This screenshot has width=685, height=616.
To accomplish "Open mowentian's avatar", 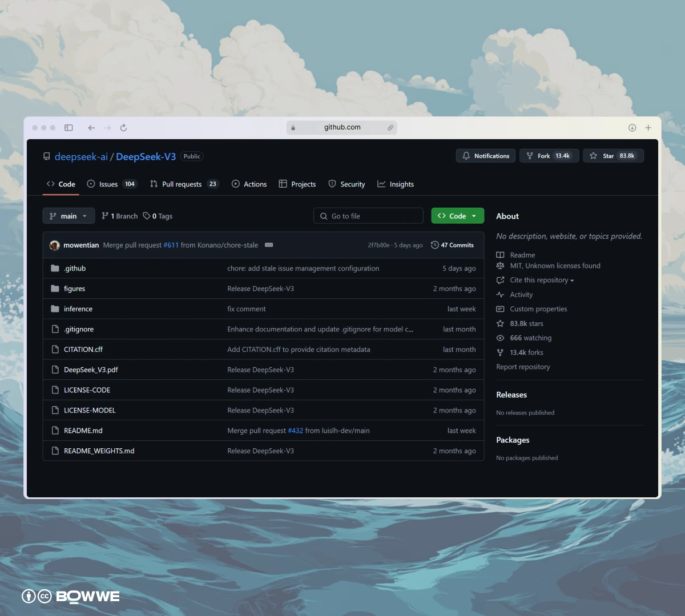I will (55, 245).
